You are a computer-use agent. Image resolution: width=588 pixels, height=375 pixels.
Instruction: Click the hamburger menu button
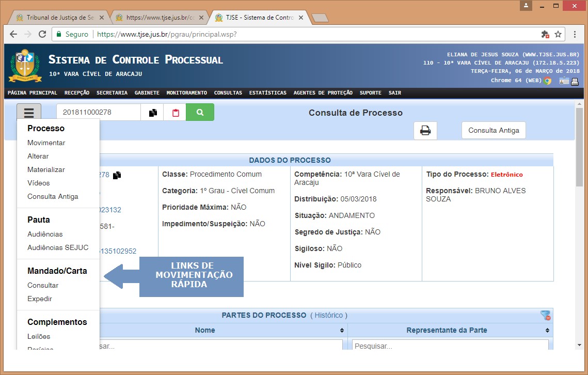[x=28, y=113]
